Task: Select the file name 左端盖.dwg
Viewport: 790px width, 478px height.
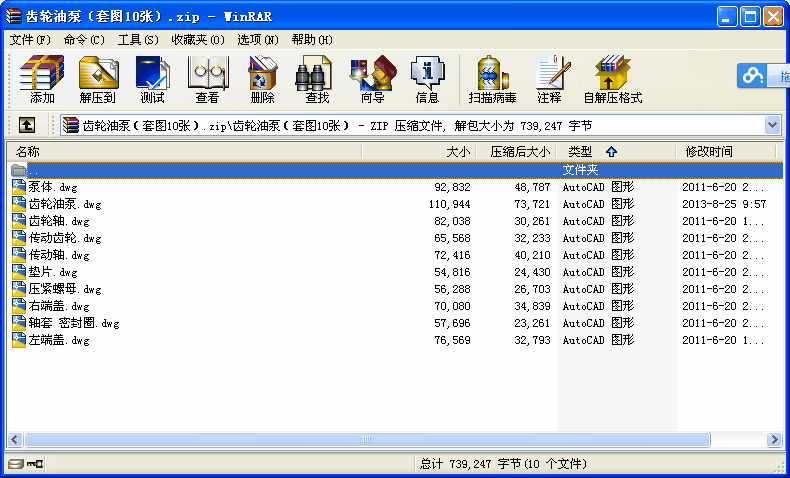Action: click(59, 340)
